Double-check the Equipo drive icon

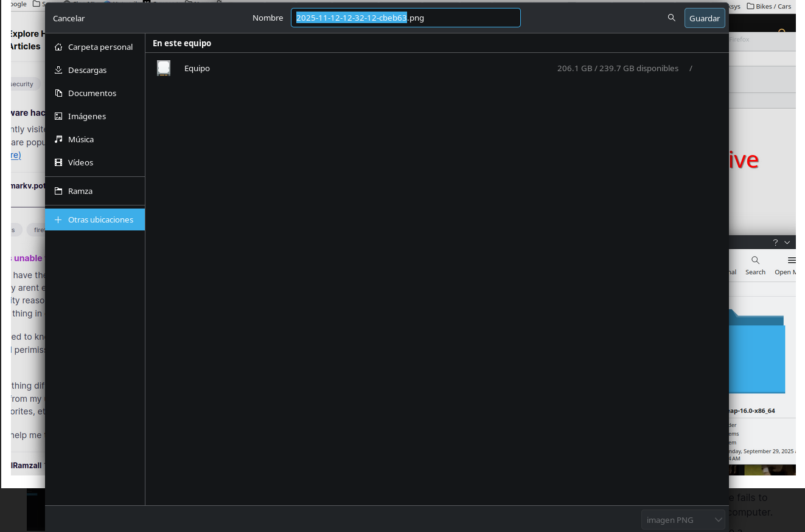tap(164, 68)
